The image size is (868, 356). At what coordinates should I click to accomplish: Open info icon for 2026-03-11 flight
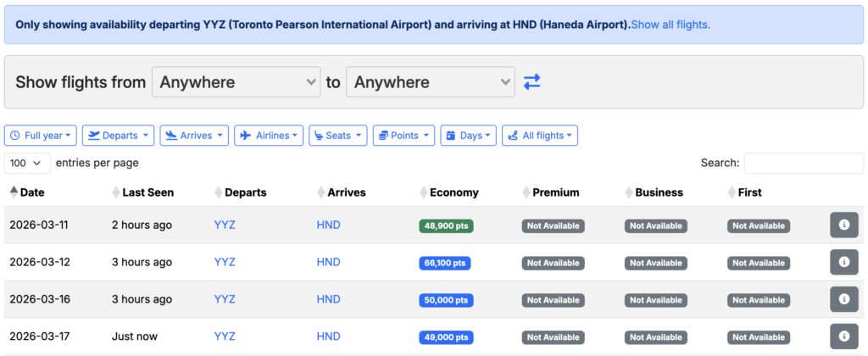pyautogui.click(x=843, y=225)
